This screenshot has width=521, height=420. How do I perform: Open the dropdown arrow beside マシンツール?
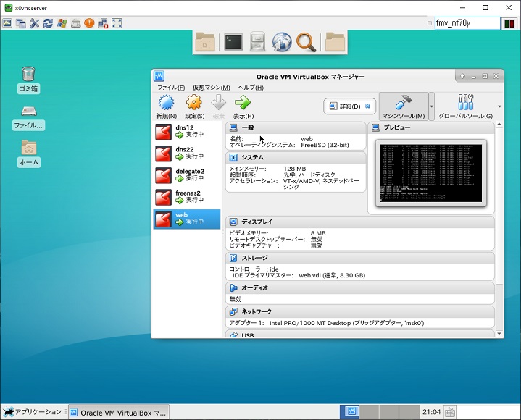click(432, 106)
